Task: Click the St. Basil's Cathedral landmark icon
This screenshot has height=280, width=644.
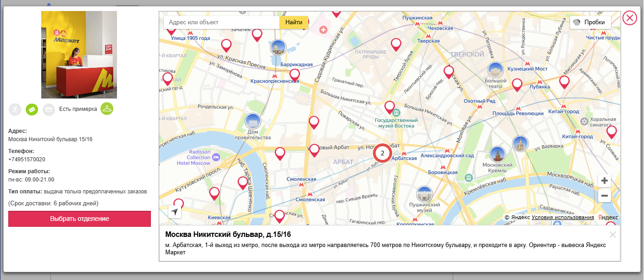Action: 520,143
